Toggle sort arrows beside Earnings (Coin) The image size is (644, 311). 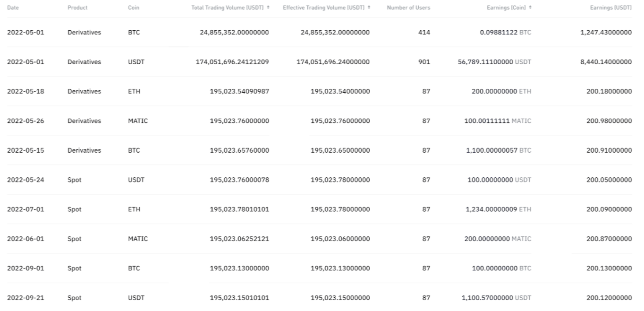tap(530, 8)
